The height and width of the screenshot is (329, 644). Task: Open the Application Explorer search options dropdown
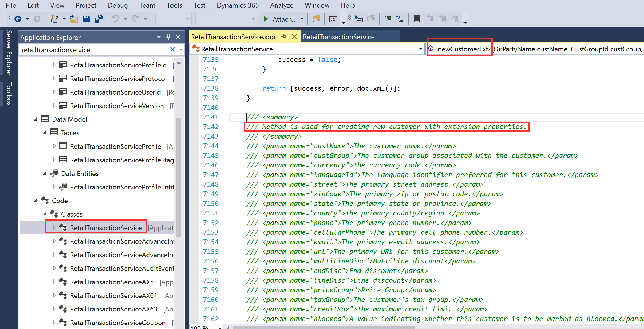click(181, 50)
